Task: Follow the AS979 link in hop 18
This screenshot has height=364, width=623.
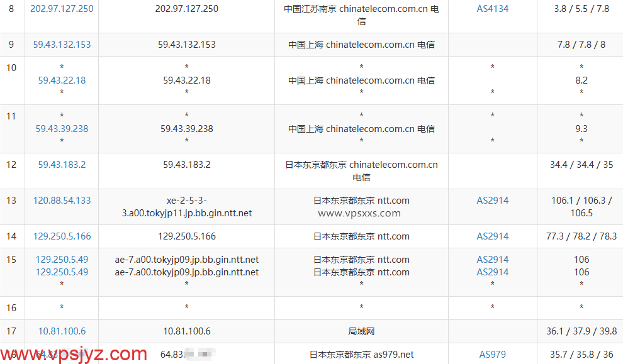Action: [493, 354]
